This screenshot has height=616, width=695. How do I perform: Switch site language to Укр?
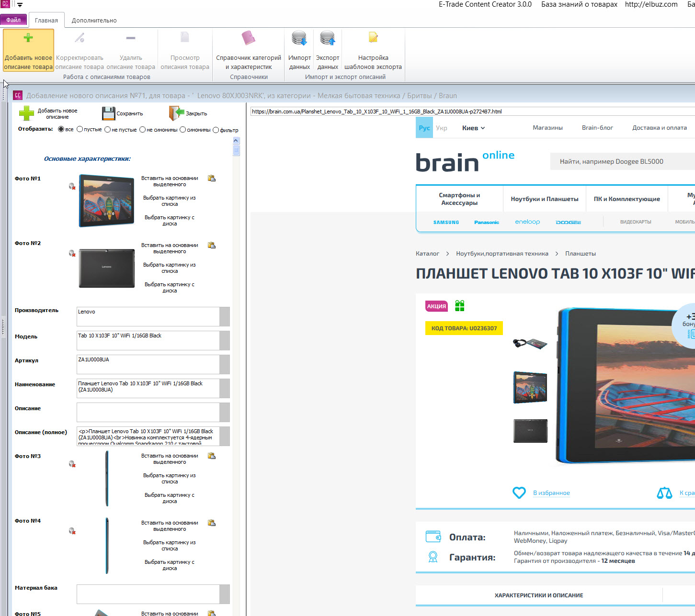[x=442, y=128]
